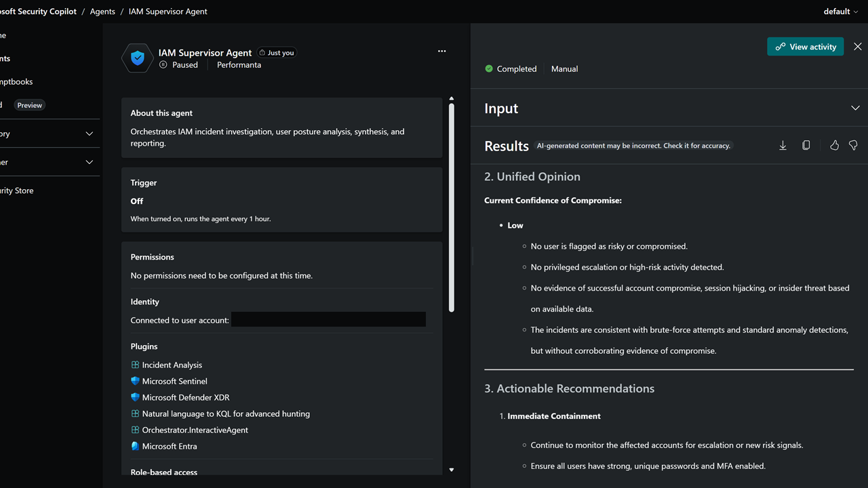Download the results
The image size is (868, 488).
tap(783, 146)
